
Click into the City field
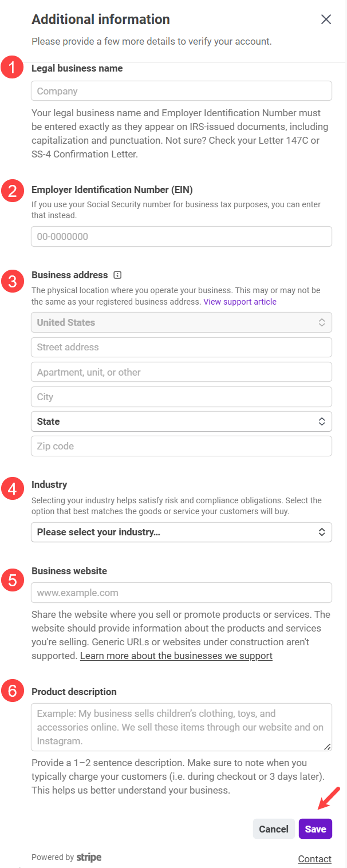click(181, 397)
